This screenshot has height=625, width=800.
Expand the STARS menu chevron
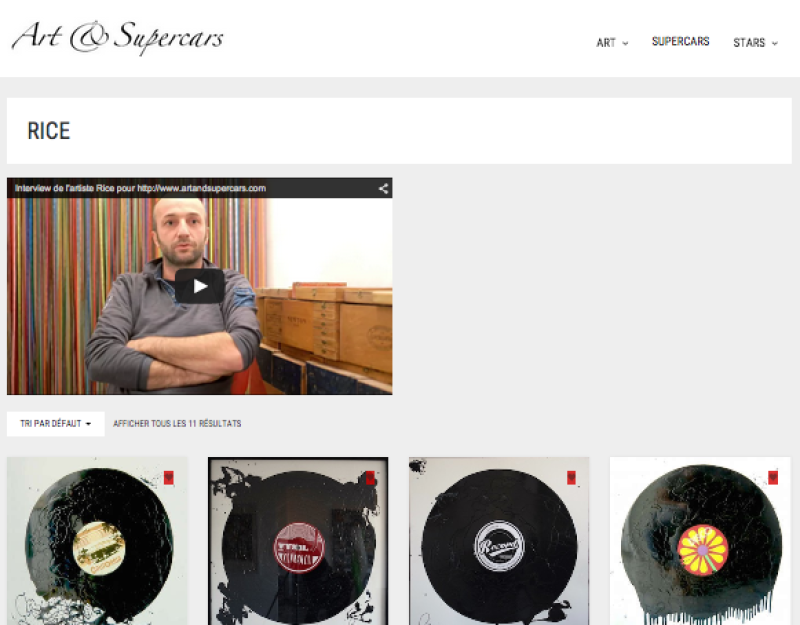(x=774, y=43)
